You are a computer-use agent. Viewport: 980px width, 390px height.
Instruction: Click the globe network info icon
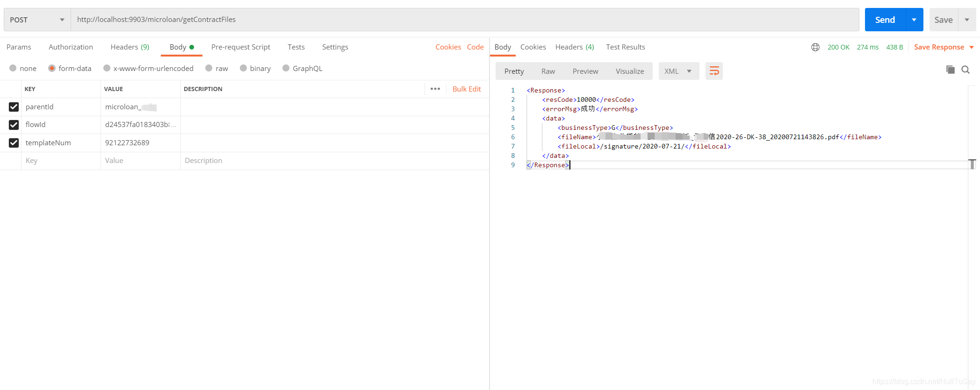tap(815, 47)
